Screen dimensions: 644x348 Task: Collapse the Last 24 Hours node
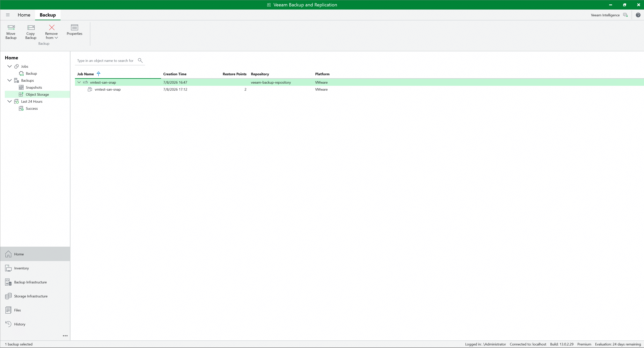pyautogui.click(x=10, y=101)
